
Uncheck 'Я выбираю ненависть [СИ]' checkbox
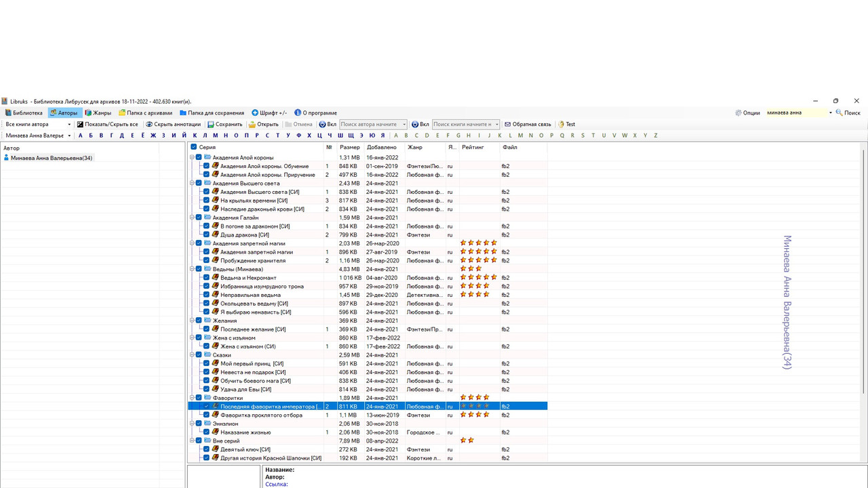207,312
